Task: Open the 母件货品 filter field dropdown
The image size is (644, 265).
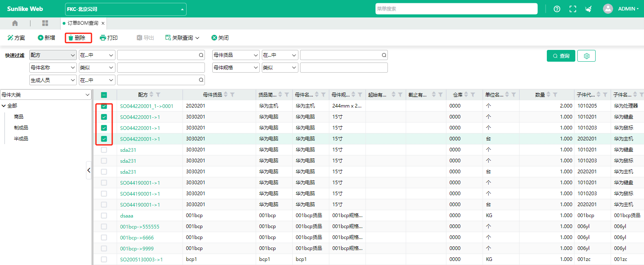Action: (x=236, y=55)
